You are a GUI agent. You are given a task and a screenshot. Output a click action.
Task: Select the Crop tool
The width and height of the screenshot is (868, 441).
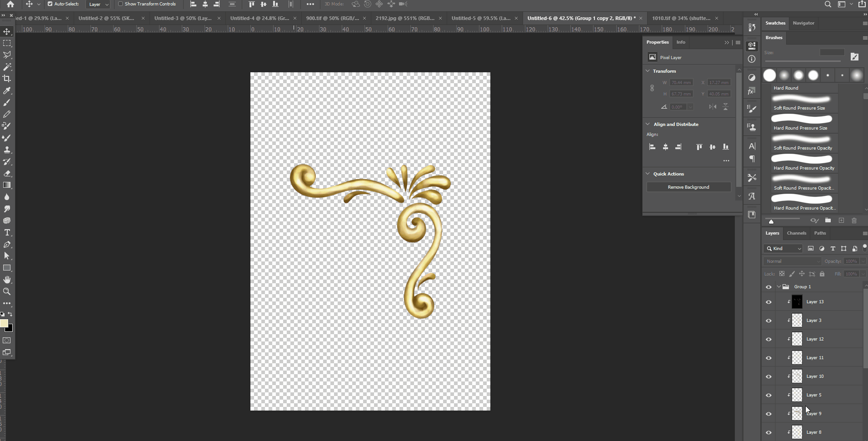(x=7, y=79)
